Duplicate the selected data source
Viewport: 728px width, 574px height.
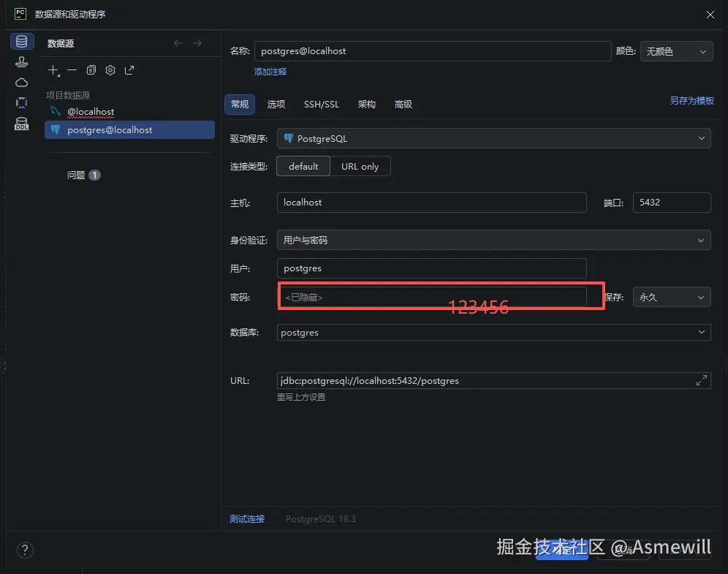[x=91, y=70]
